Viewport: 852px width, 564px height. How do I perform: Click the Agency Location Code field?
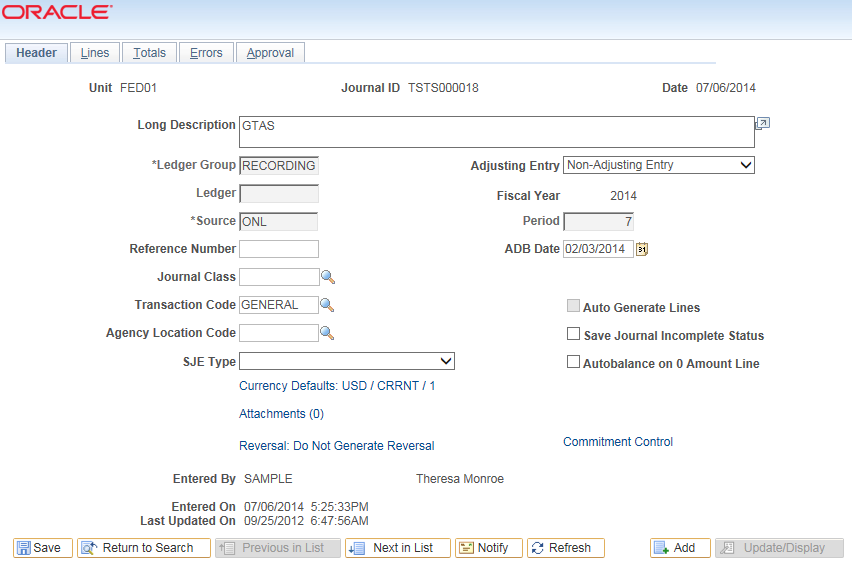pyautogui.click(x=279, y=333)
